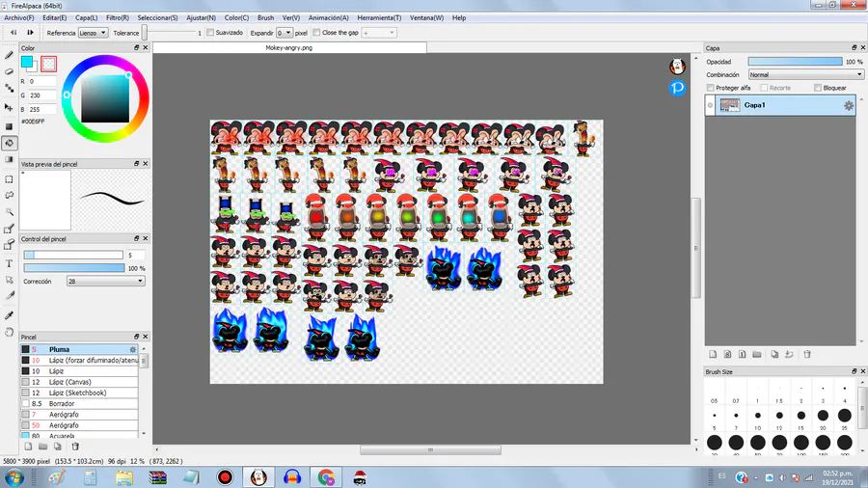Click the brush size slider in Control del pincel
Image resolution: width=868 pixels, height=488 pixels.
coord(73,255)
